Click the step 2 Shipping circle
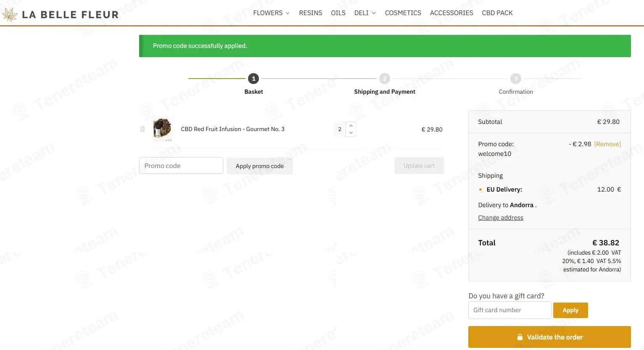The image size is (644, 350). tap(385, 79)
